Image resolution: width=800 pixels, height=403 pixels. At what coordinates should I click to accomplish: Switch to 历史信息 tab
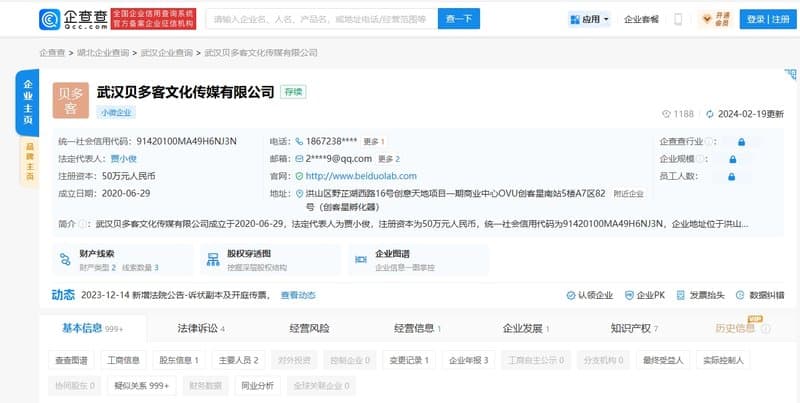click(x=735, y=329)
